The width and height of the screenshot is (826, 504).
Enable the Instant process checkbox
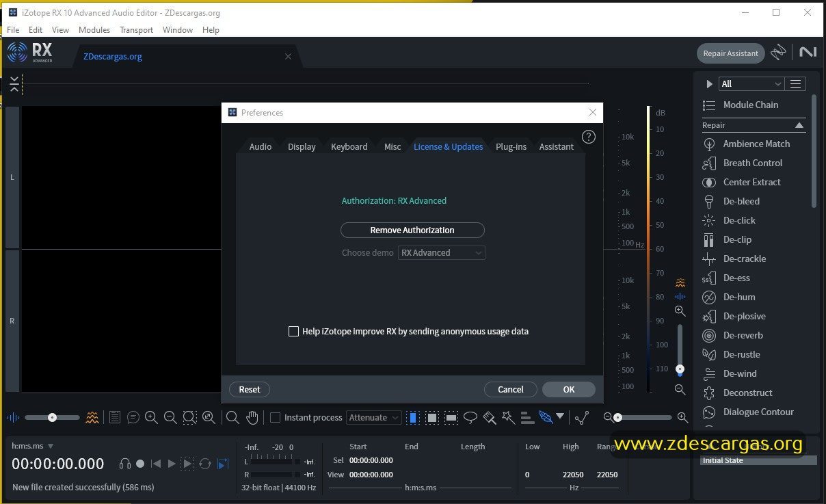pos(275,417)
